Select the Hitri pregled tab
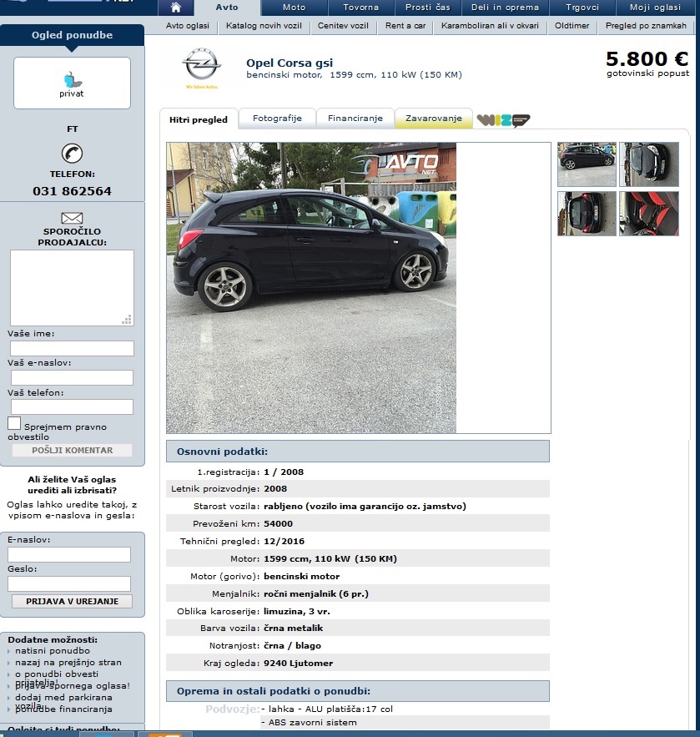700x737 pixels. (x=199, y=119)
